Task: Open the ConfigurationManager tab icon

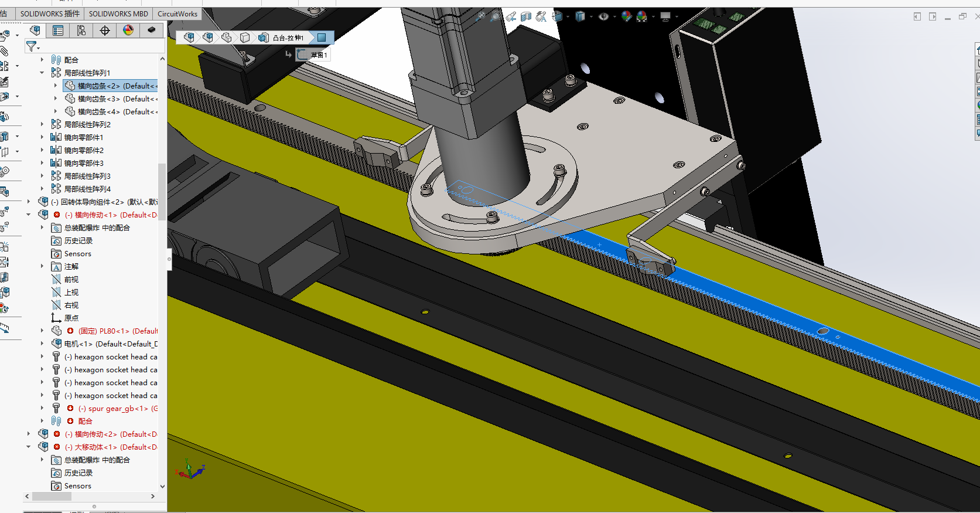Action: (x=81, y=30)
